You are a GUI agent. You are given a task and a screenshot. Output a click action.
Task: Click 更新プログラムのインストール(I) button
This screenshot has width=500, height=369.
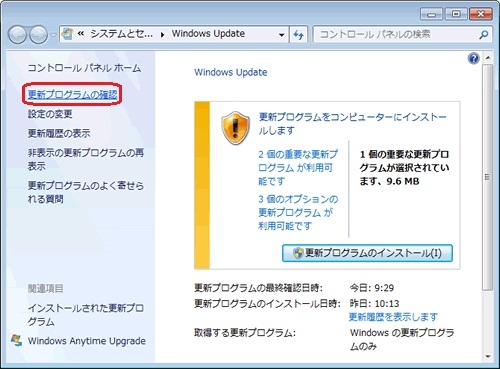click(x=367, y=253)
